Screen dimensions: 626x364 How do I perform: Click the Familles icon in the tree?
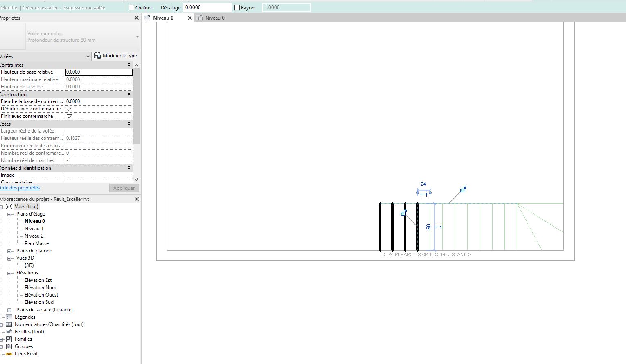tap(9, 339)
